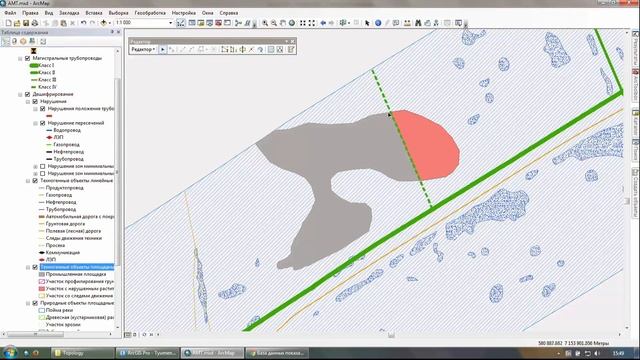Click Участок с нарушенным растительным red swatch

(x=41, y=289)
